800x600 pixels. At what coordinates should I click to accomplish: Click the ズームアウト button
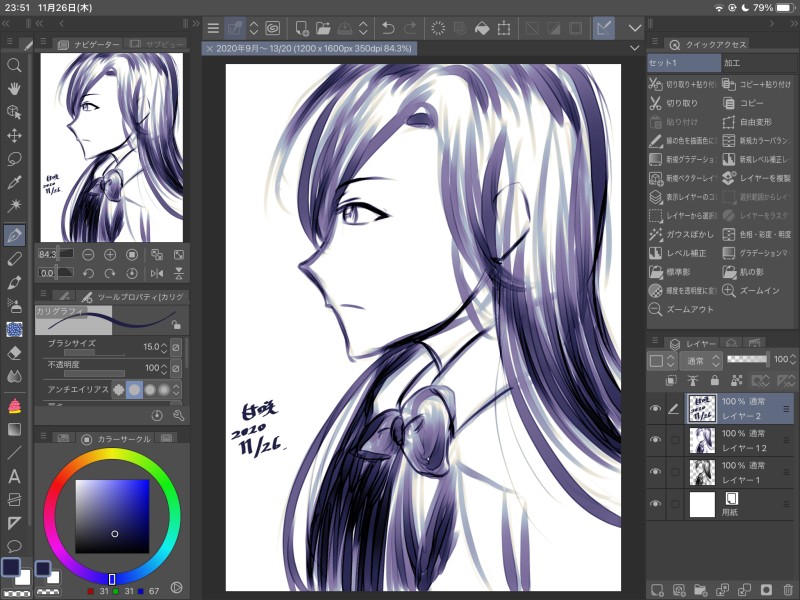point(684,309)
